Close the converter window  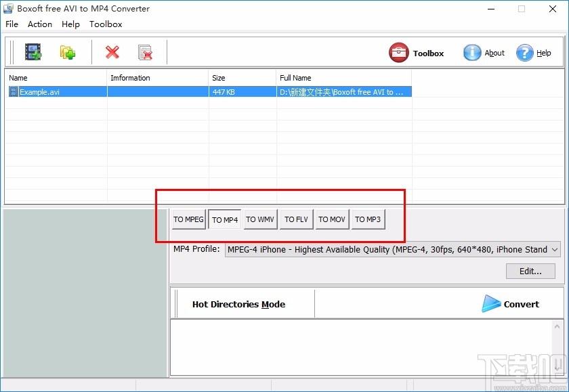point(552,9)
